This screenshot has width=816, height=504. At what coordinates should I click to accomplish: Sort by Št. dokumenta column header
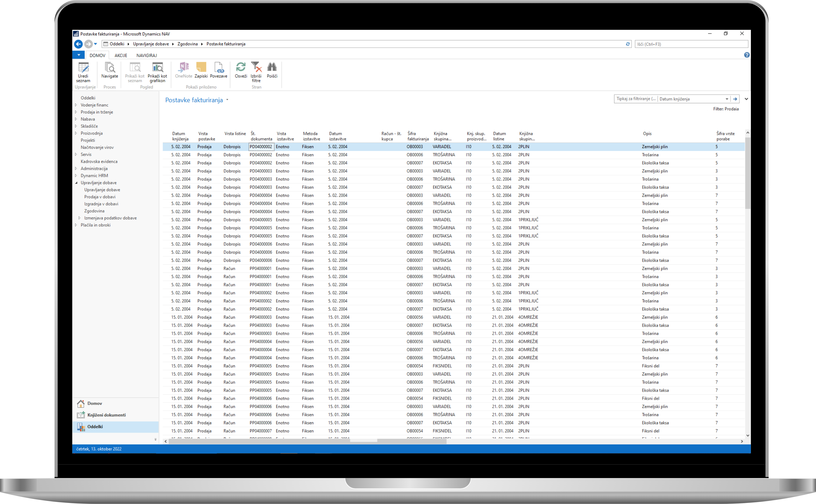pos(261,136)
